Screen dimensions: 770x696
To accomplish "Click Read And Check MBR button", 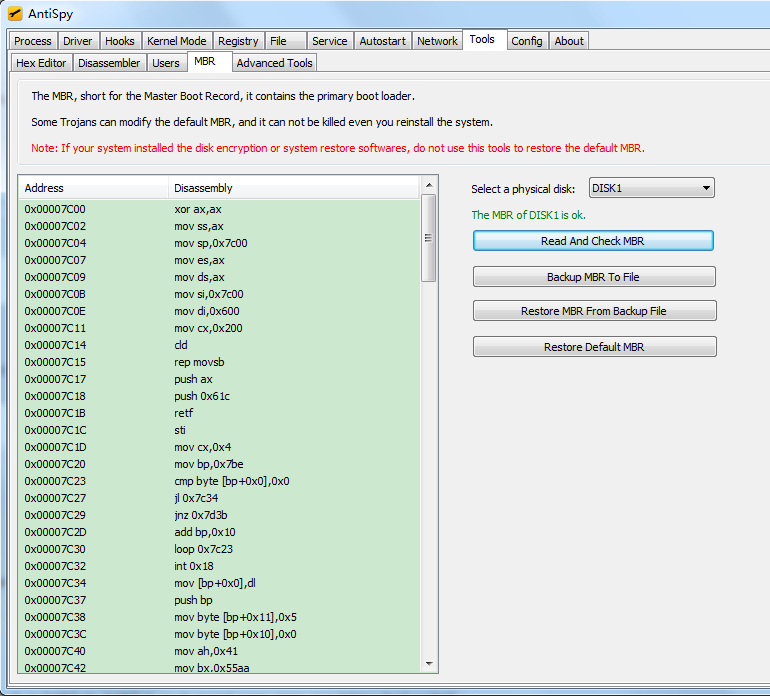I will [x=593, y=241].
